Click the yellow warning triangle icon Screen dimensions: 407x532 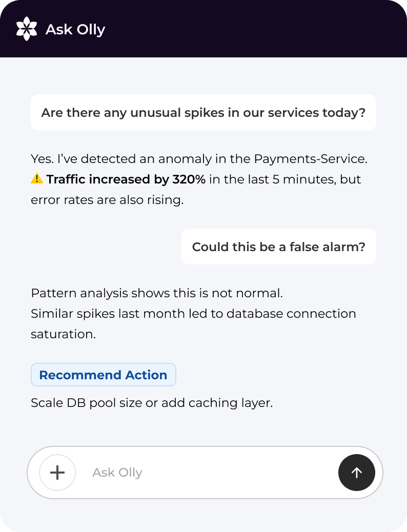tap(37, 179)
